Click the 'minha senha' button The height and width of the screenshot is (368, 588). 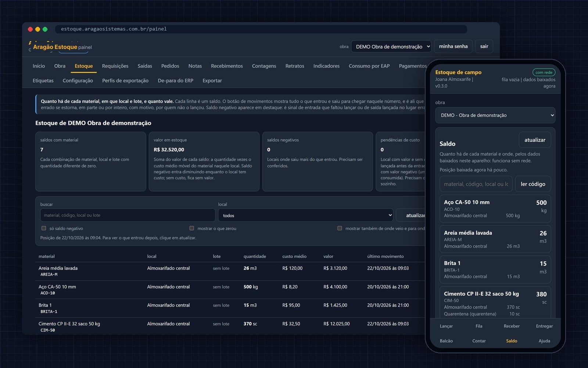pyautogui.click(x=453, y=46)
